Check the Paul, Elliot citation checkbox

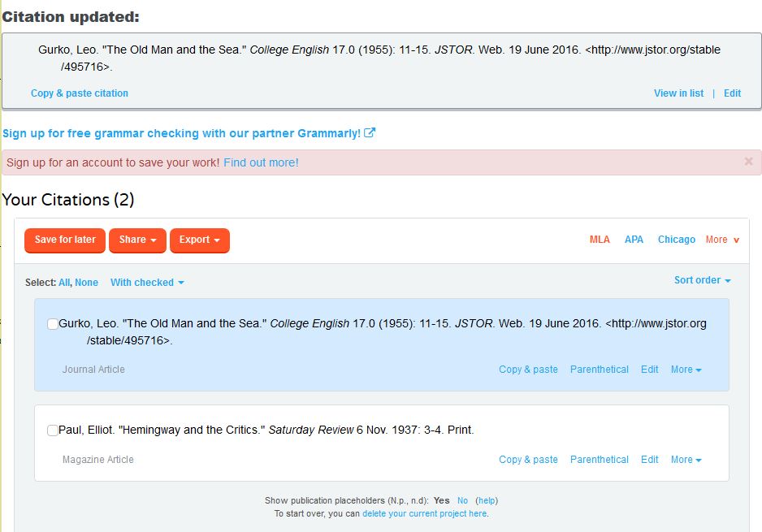pos(53,430)
